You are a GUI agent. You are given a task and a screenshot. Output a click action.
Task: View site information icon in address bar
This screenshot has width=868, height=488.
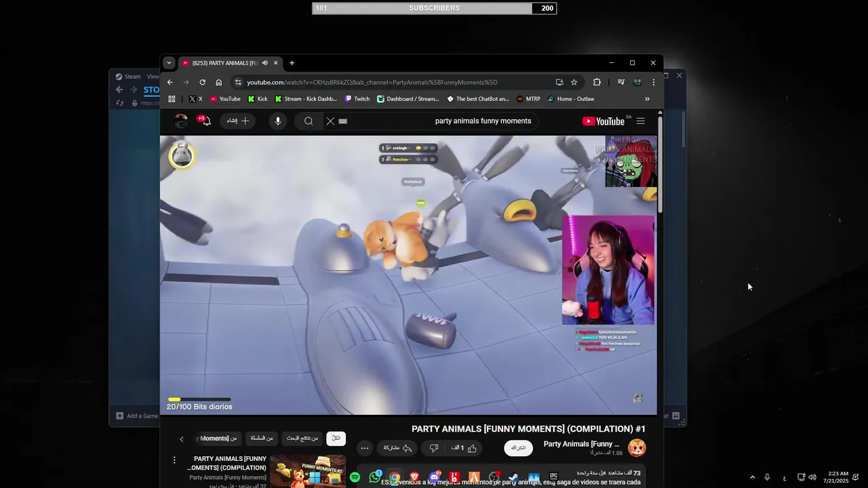click(237, 82)
